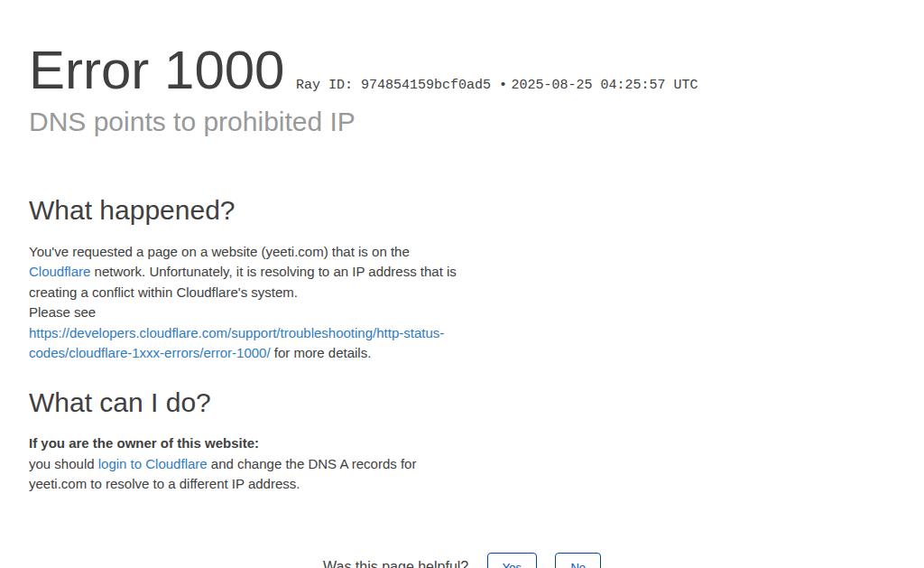The width and height of the screenshot is (924, 568).
Task: Follow the "login to Cloudflare" link
Action: click(x=152, y=464)
